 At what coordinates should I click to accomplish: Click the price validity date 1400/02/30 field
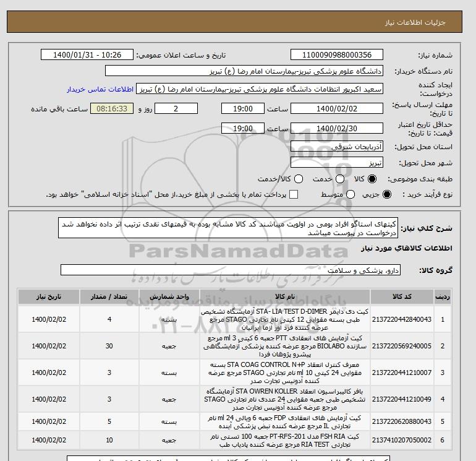337,128
